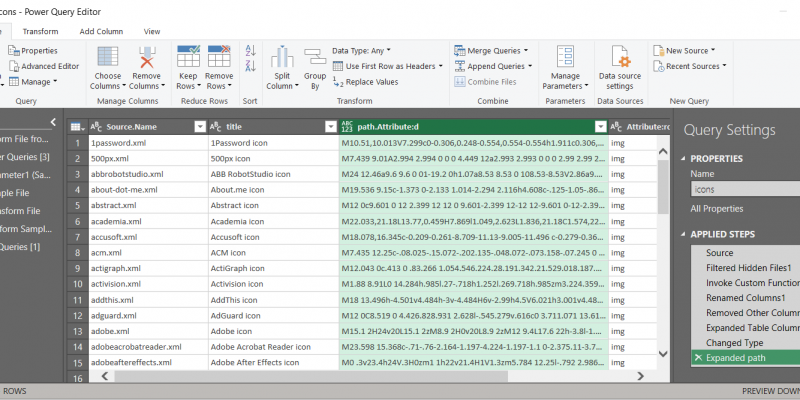
Task: Open the New Source menu
Action: click(x=684, y=51)
